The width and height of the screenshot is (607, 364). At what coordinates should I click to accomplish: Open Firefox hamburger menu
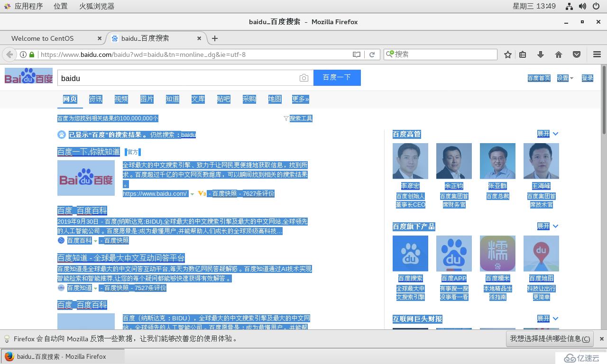click(x=597, y=55)
